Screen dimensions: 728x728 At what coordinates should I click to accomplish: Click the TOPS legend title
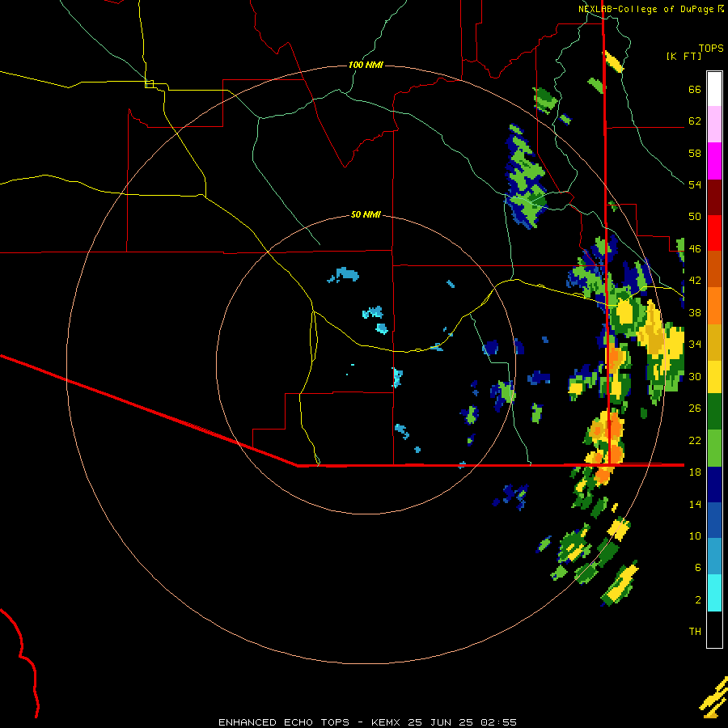[x=711, y=48]
